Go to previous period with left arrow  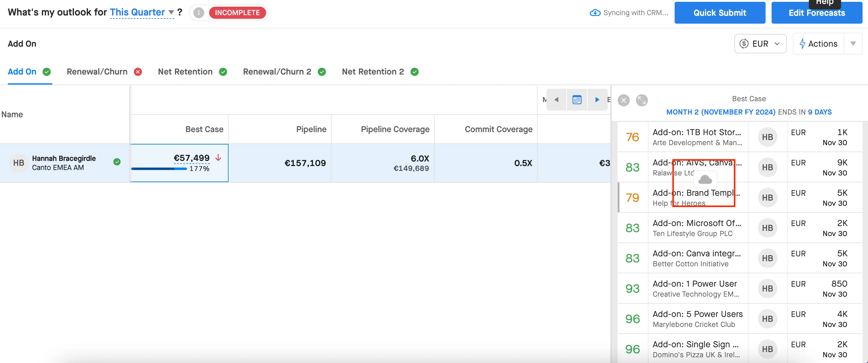point(557,100)
